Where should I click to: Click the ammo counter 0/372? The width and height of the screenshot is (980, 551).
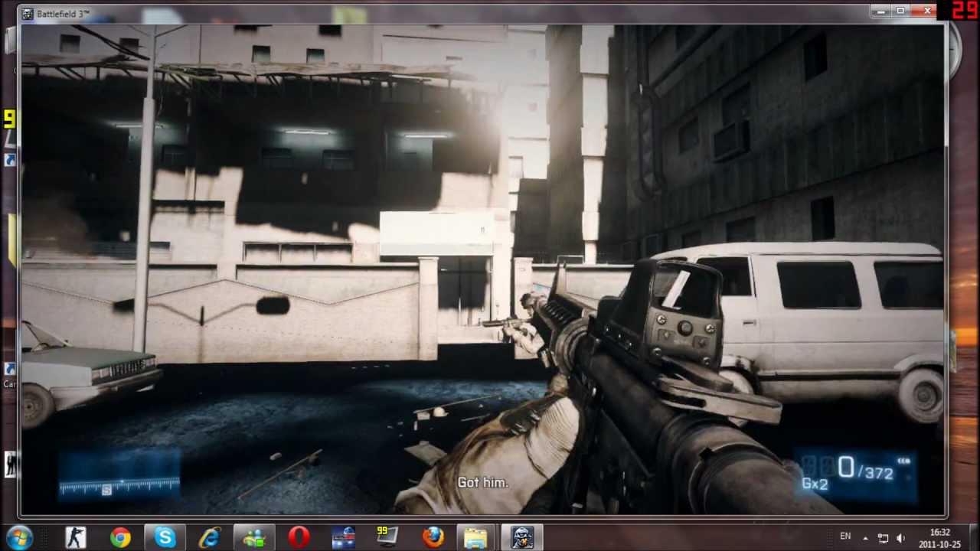[x=865, y=468]
